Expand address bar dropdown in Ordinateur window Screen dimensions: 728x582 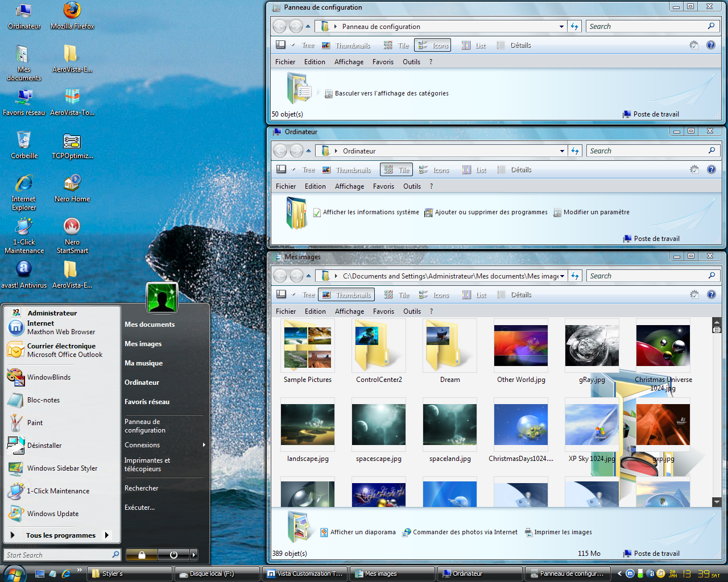click(562, 151)
